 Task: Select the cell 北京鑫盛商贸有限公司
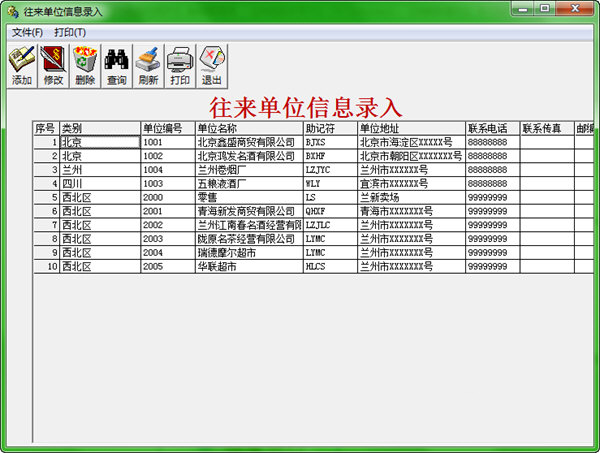[x=249, y=142]
